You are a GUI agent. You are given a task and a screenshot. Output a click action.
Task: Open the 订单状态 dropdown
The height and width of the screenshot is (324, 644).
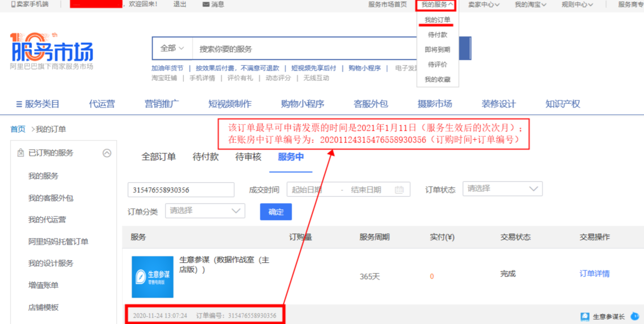[x=502, y=189]
